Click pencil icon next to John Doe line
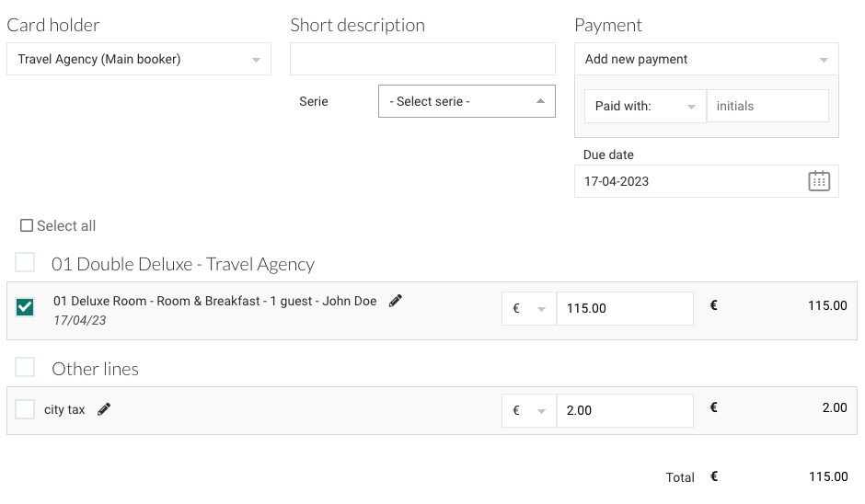The image size is (865, 504). 396,301
